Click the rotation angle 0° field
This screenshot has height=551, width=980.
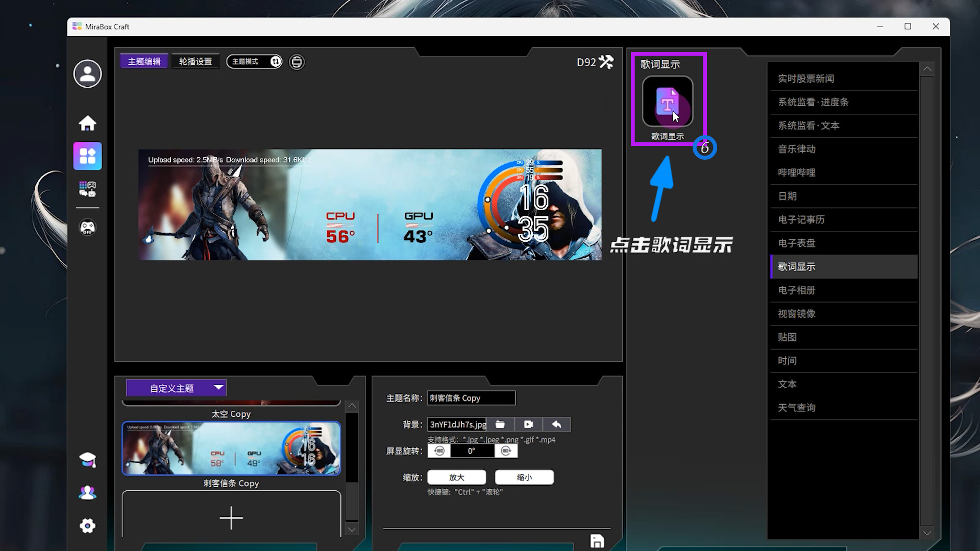(472, 451)
